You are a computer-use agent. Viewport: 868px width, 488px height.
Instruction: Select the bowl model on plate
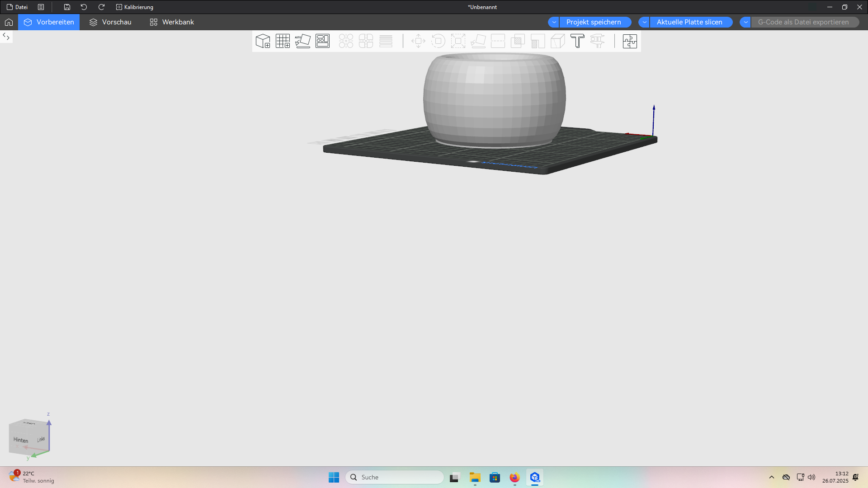tap(494, 99)
